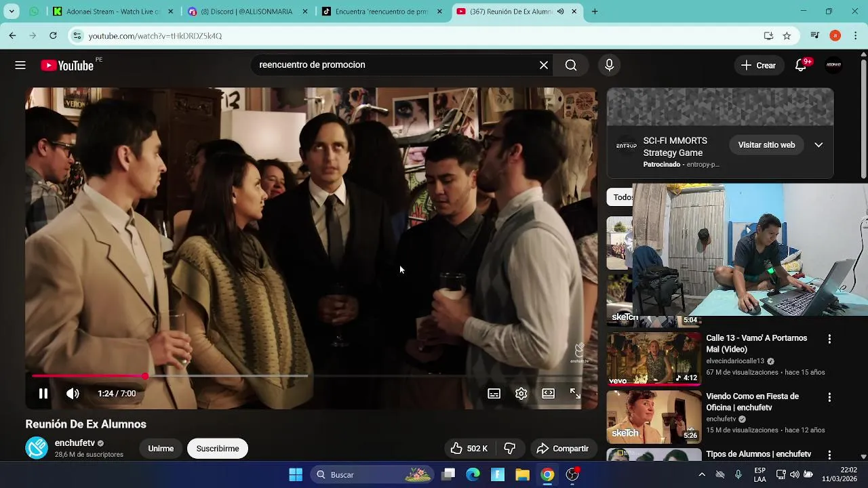Image resolution: width=868 pixels, height=488 pixels.
Task: Open Viendo Como en Fiesta de Oficina thumbnail
Action: coord(654,417)
